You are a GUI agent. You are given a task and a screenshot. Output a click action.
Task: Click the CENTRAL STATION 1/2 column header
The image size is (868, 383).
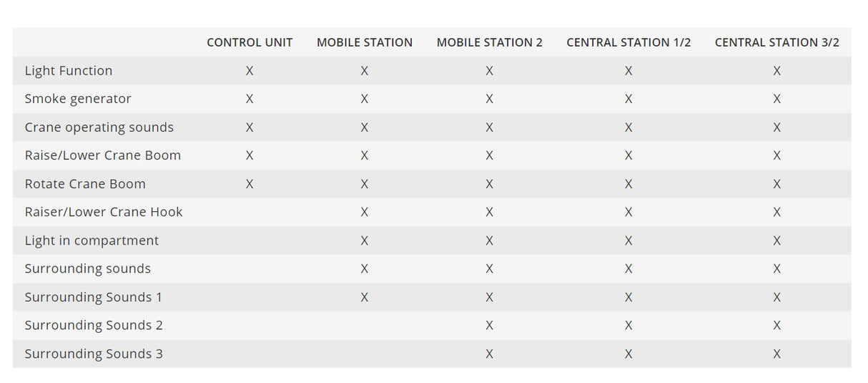pyautogui.click(x=628, y=42)
